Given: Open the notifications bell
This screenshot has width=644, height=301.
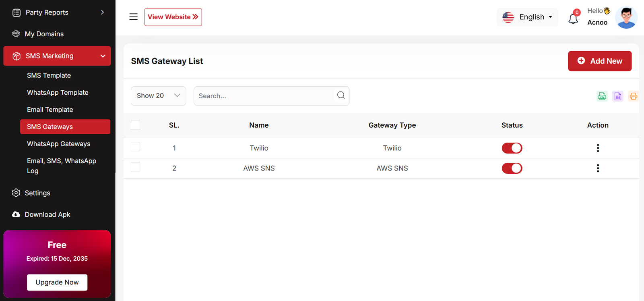Looking at the screenshot, I should pos(573,18).
